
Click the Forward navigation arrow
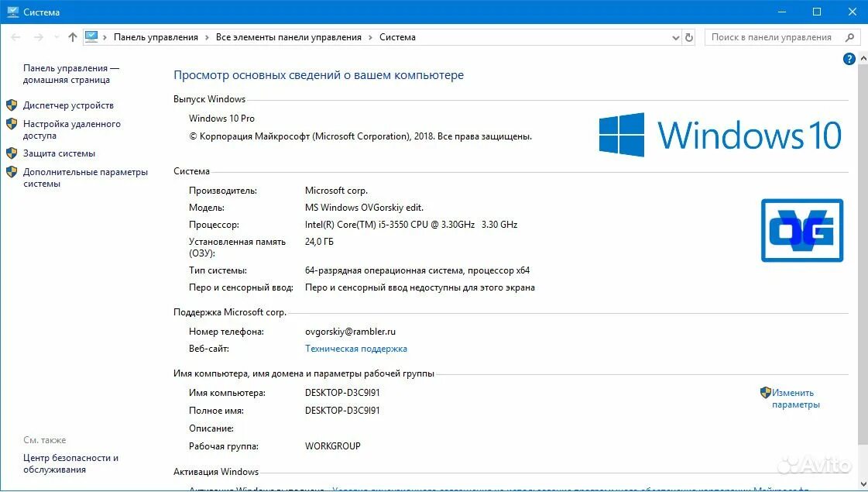coord(38,37)
